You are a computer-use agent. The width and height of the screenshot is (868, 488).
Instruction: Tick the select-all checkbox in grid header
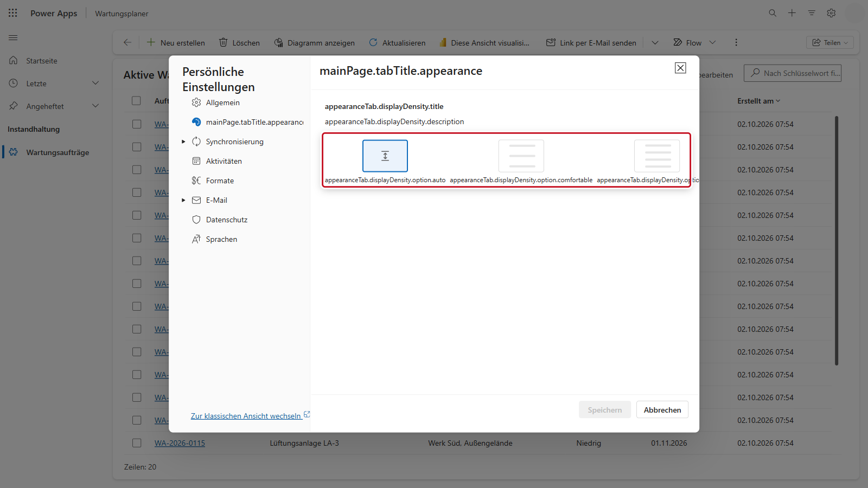[x=136, y=101]
